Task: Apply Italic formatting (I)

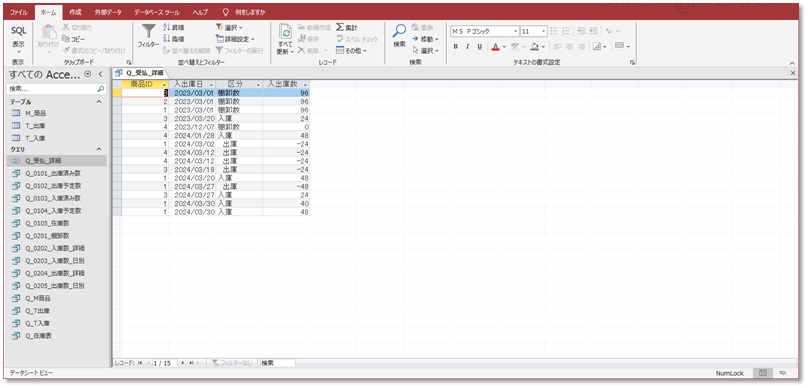Action: tap(467, 46)
